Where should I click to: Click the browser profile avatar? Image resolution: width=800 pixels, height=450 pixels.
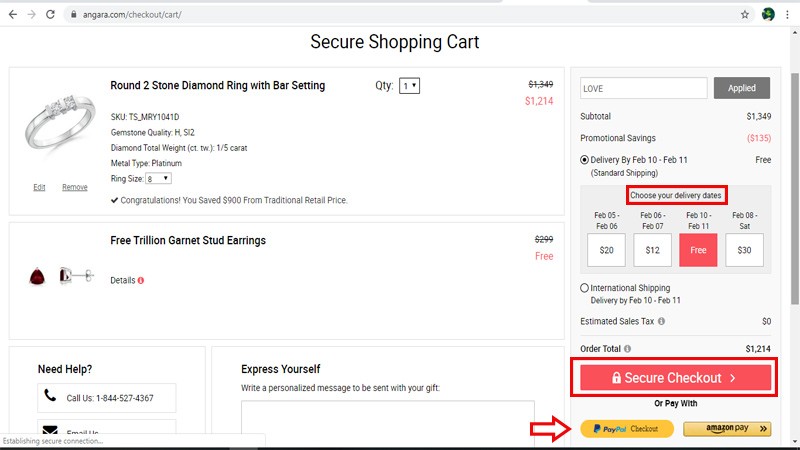pyautogui.click(x=768, y=15)
